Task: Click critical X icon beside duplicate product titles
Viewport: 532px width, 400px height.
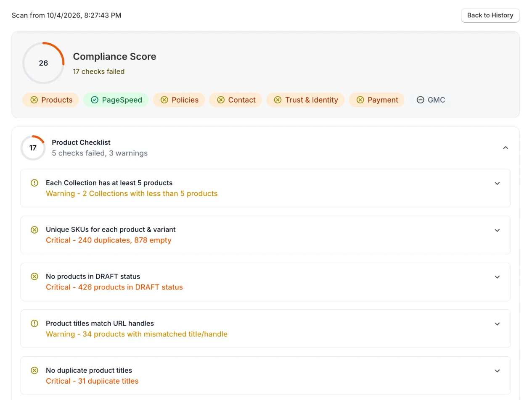Action: point(34,371)
